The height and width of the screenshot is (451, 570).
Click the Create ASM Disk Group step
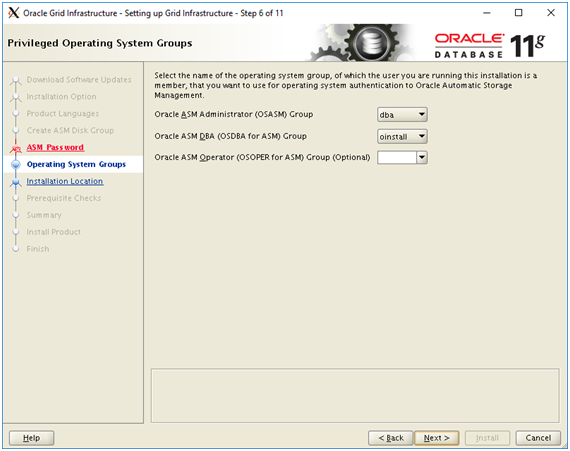pos(70,130)
